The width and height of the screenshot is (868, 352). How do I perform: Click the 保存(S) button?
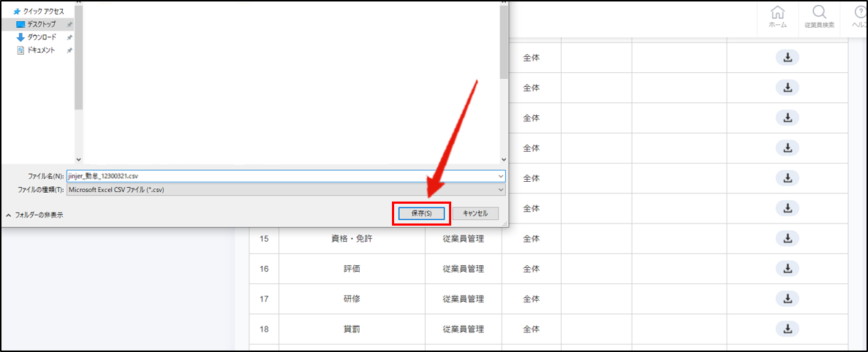pos(421,213)
